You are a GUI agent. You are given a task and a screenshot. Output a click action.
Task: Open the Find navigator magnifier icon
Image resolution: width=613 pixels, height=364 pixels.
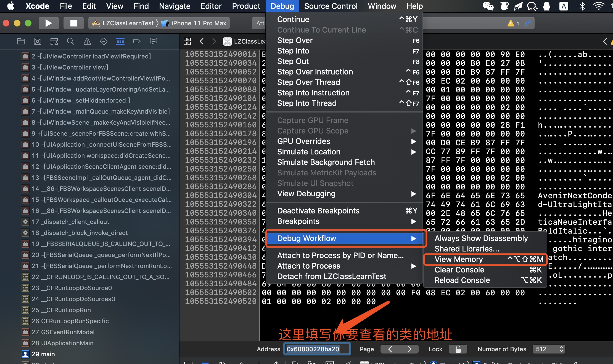tap(71, 41)
